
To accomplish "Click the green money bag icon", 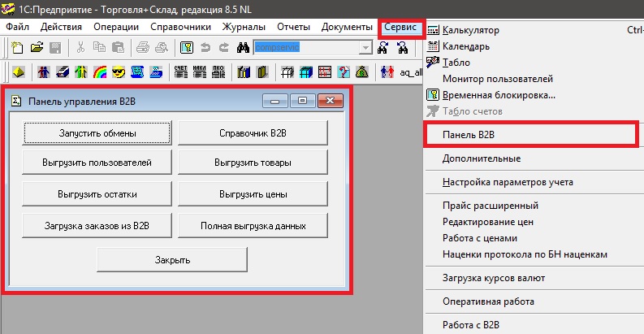I will pyautogui.click(x=362, y=72).
